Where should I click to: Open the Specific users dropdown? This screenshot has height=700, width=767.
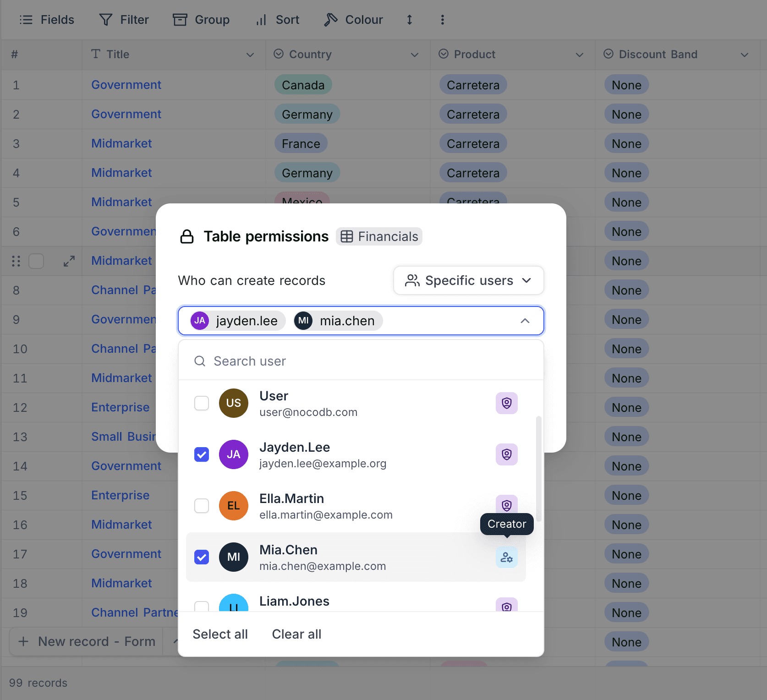point(468,280)
